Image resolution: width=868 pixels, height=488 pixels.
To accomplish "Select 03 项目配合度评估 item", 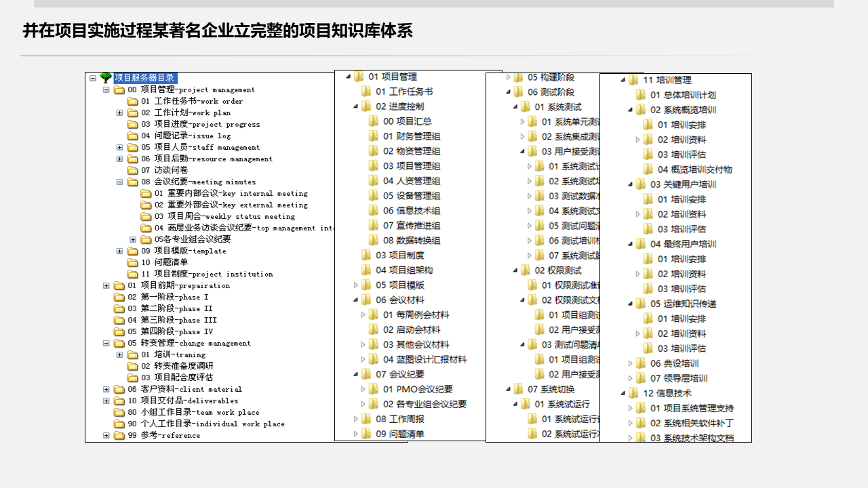I will point(177,378).
